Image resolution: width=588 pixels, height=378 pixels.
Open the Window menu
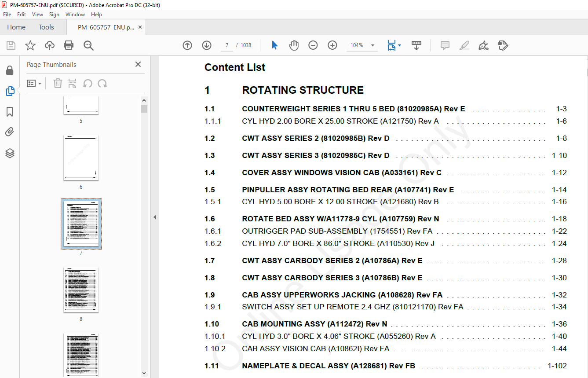pyautogui.click(x=75, y=15)
